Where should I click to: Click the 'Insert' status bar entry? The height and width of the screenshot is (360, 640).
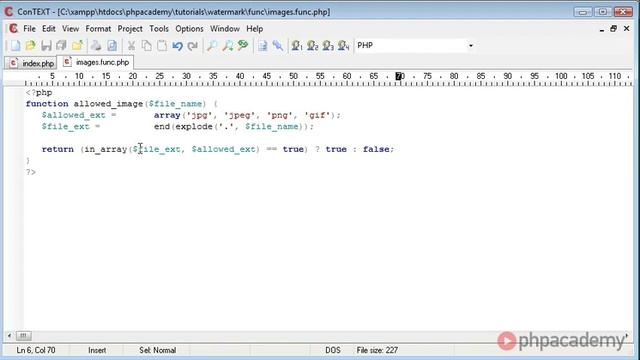tap(97, 350)
